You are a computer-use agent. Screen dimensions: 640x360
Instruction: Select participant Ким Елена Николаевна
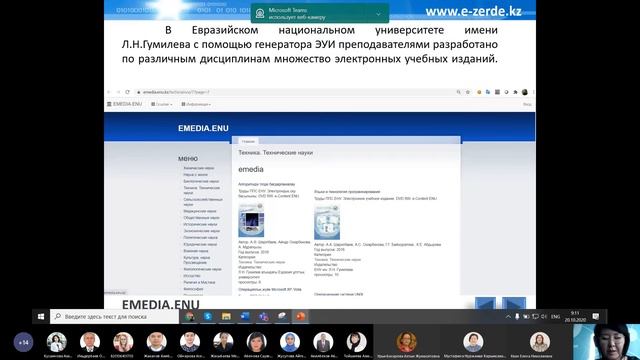pyautogui.click(x=540, y=342)
